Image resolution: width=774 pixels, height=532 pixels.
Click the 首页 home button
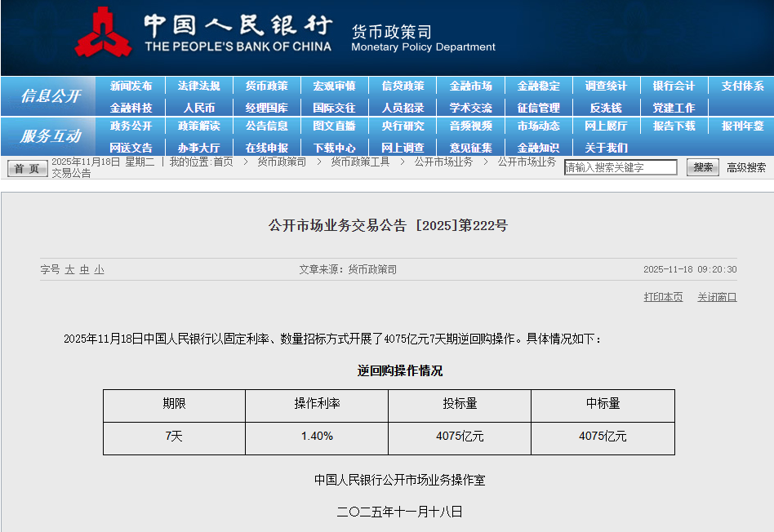pyautogui.click(x=27, y=168)
